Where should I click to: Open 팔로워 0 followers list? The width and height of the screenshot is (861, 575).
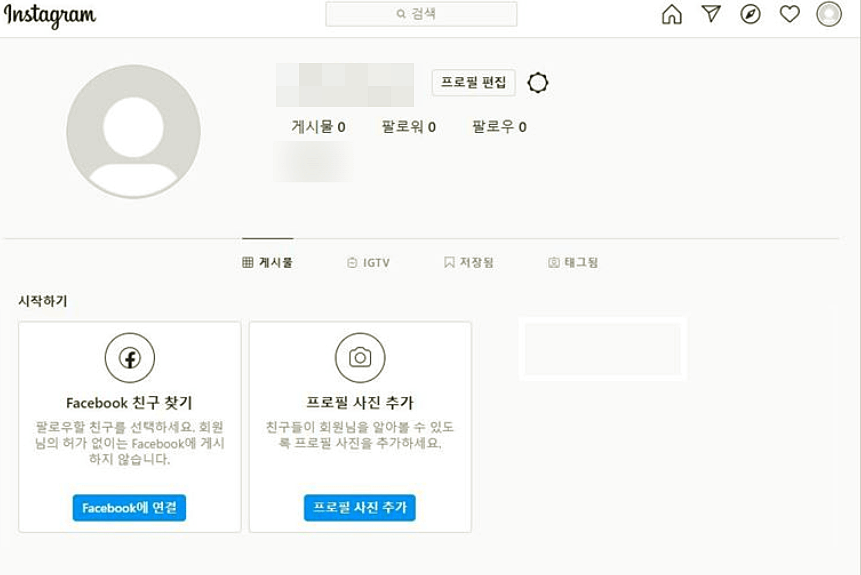tap(409, 127)
